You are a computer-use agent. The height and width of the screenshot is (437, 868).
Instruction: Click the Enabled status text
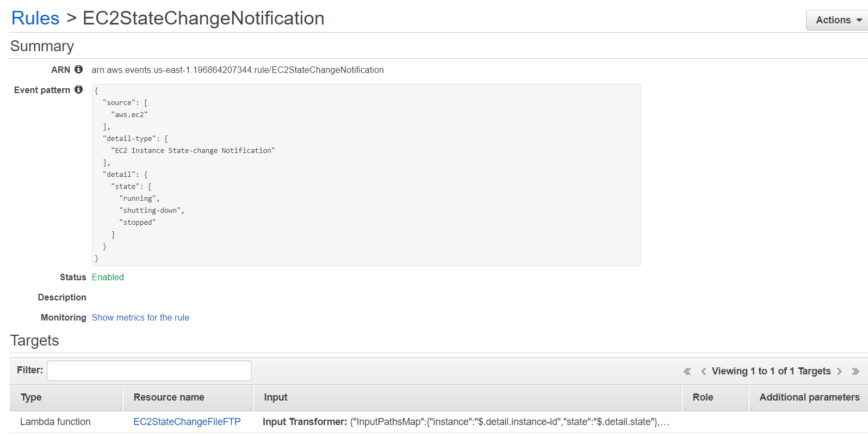pos(108,277)
